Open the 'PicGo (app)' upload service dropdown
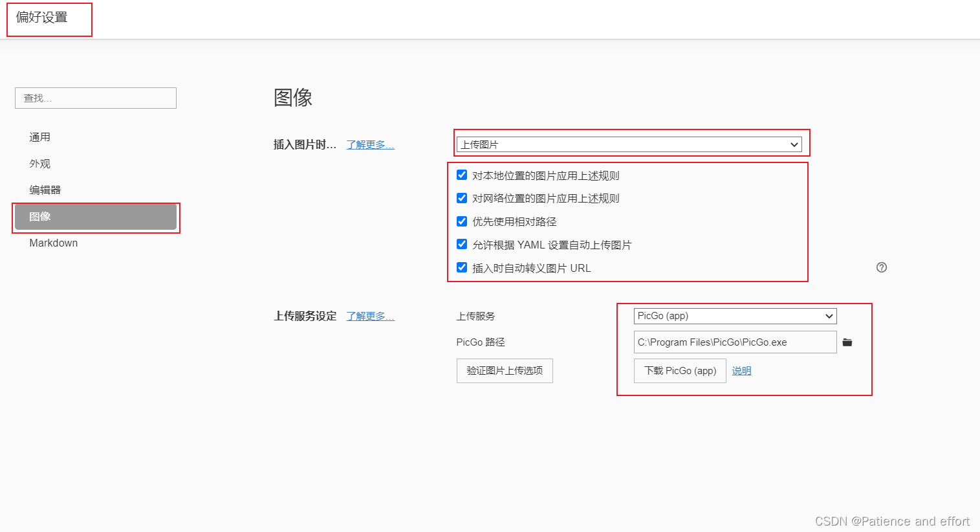Viewport: 980px width, 532px height. click(x=735, y=316)
